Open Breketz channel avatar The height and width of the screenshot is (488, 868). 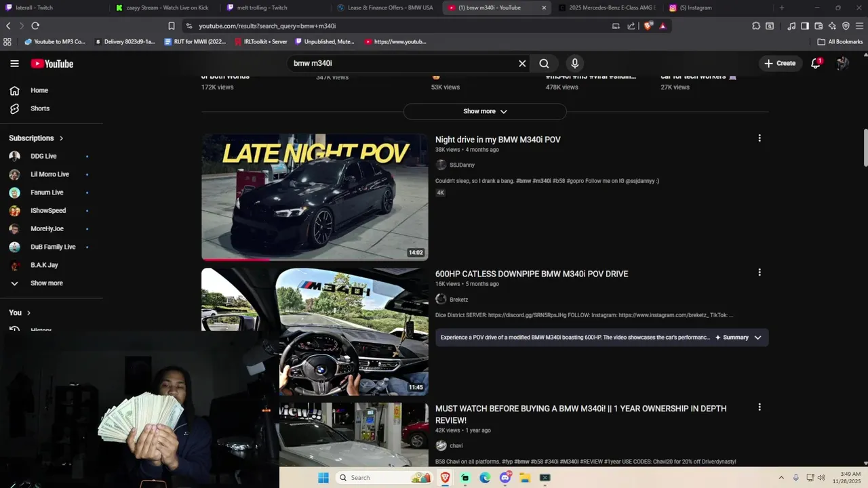pyautogui.click(x=441, y=299)
